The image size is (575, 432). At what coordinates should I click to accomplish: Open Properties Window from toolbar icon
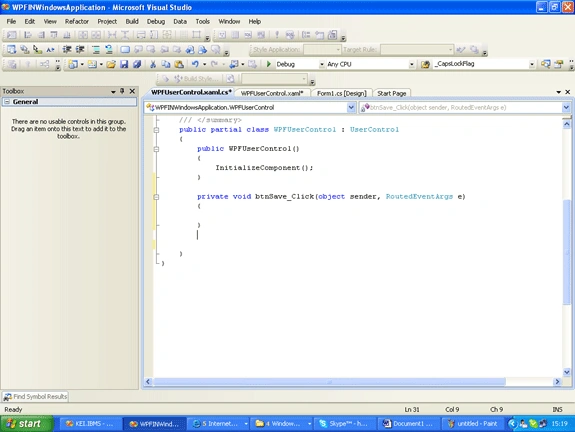[x=559, y=64]
